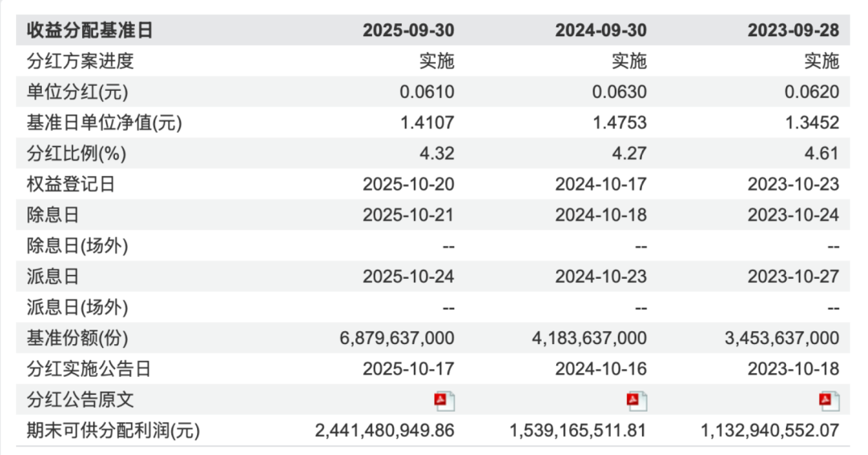This screenshot has height=455, width=868.
Task: Open the 2024-09-30 dividend announcement PDF
Action: point(637,400)
